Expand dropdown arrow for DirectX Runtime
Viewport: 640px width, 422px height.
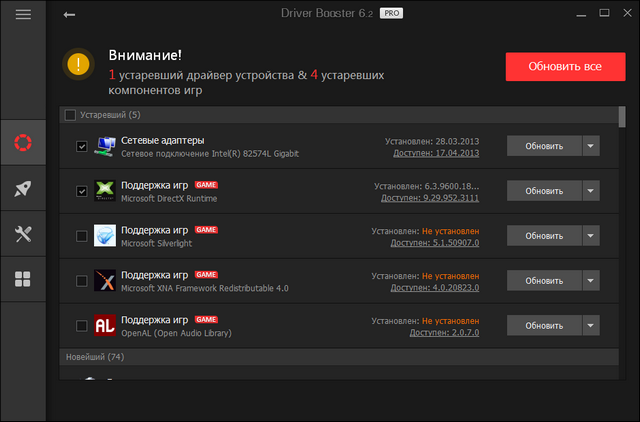591,191
